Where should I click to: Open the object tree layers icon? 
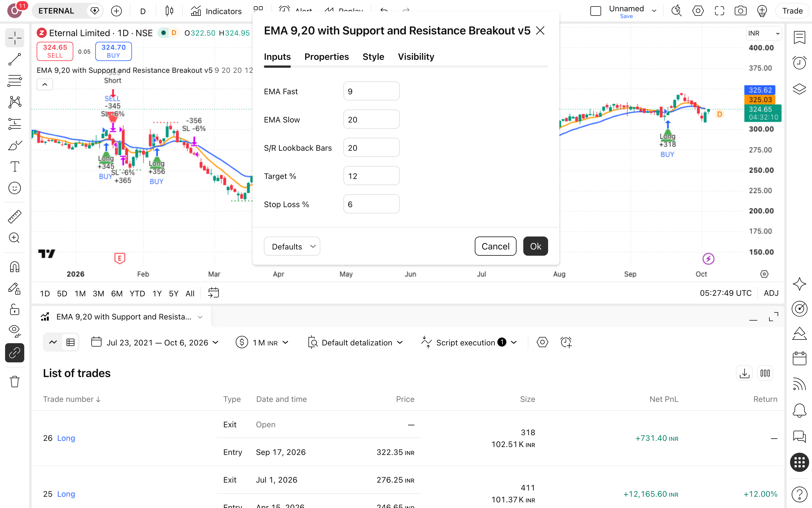tap(800, 89)
